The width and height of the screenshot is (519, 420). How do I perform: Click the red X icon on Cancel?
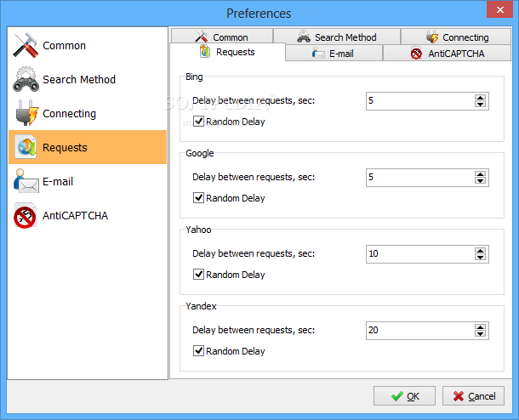[x=459, y=396]
